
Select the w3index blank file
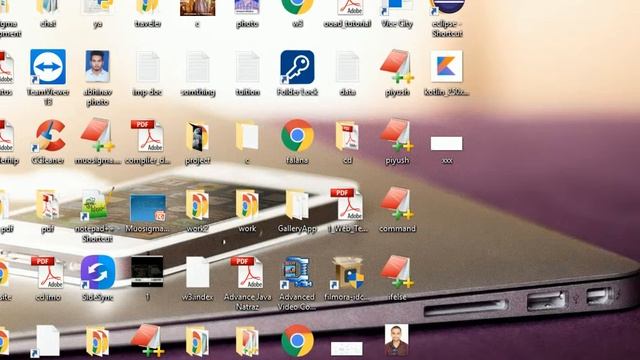198,272
